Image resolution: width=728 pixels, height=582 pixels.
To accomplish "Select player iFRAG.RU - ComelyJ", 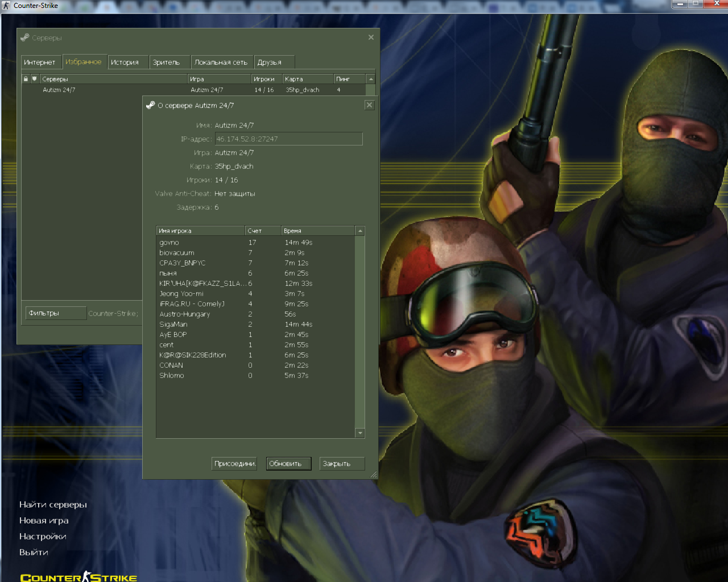I will 255,304.
